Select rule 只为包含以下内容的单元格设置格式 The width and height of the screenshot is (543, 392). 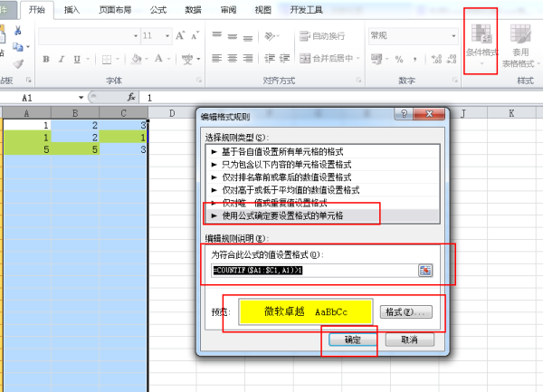(323, 164)
